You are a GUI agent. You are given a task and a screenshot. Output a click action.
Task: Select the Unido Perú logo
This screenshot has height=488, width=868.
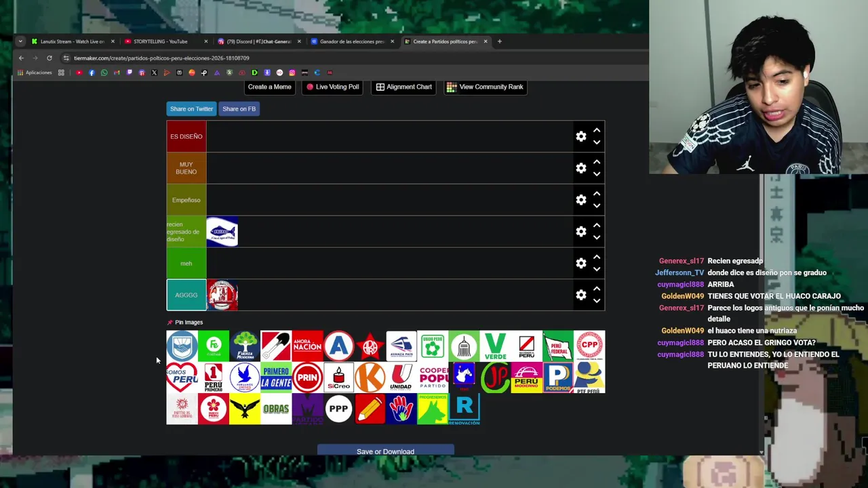[432, 346]
